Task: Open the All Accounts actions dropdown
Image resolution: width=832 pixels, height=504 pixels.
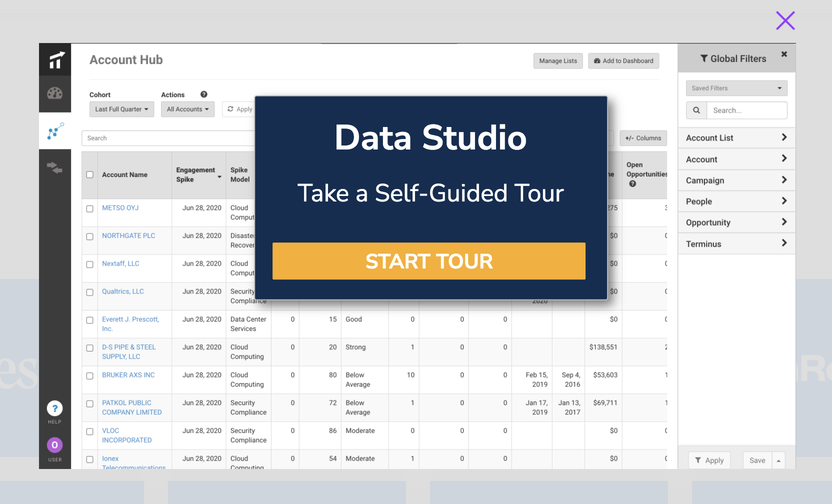Action: pos(187,109)
